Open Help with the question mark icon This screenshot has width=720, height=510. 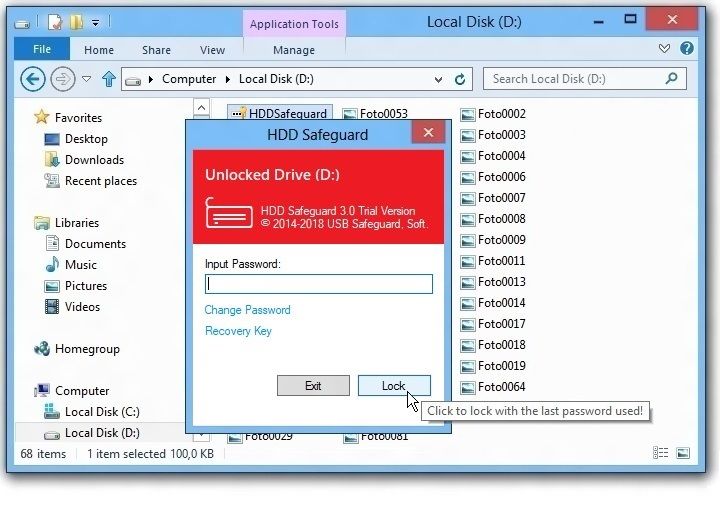tap(687, 48)
